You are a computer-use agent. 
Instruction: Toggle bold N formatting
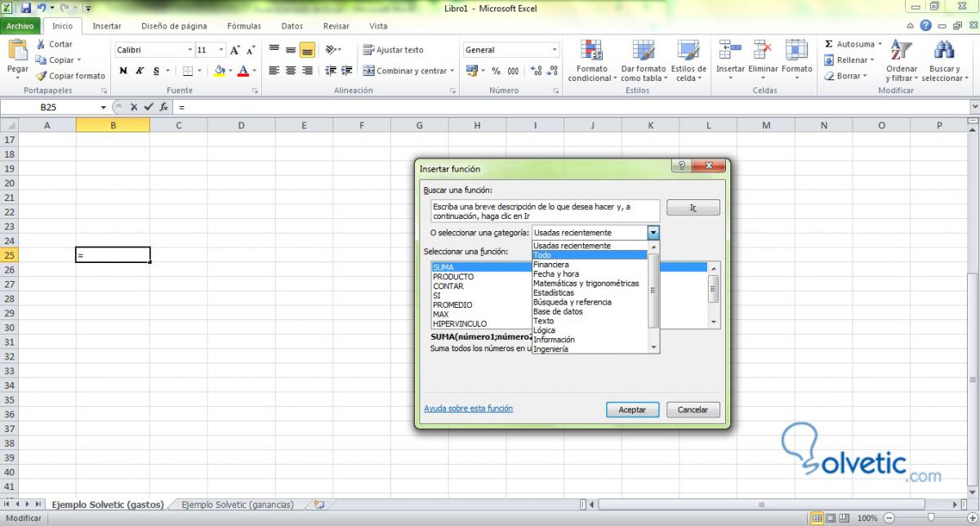pos(123,71)
